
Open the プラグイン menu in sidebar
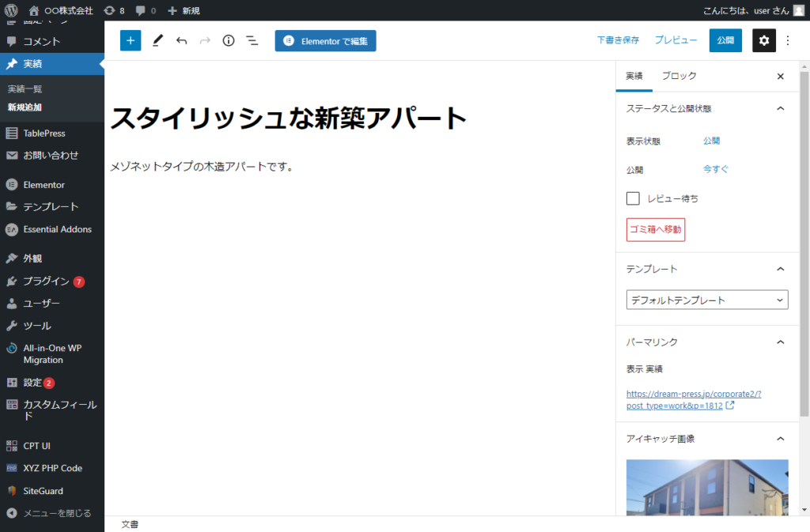click(x=46, y=281)
